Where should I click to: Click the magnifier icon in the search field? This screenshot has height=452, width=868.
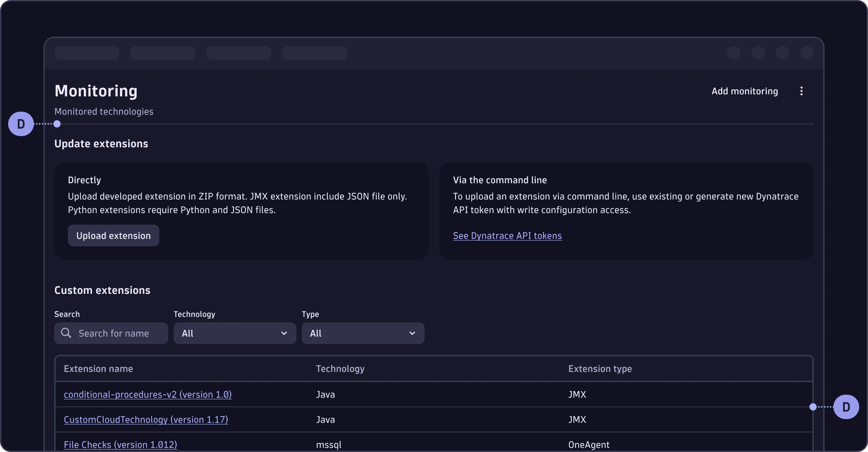click(x=66, y=333)
